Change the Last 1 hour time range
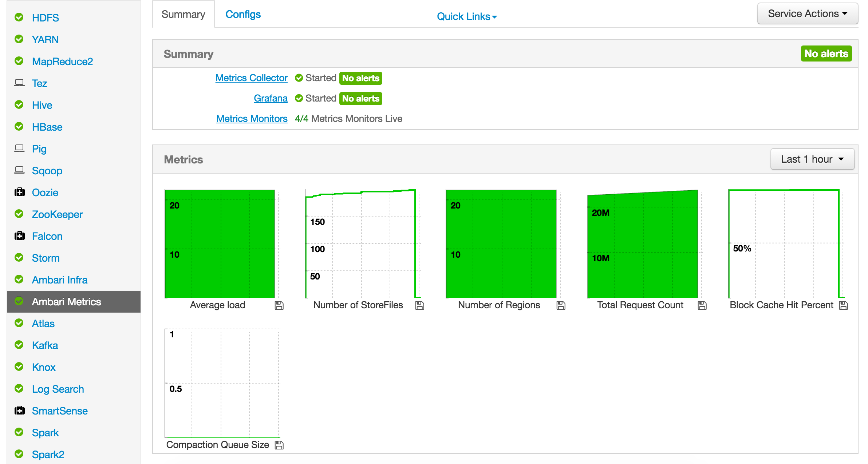Screen dimensions: 868x464 point(812,159)
